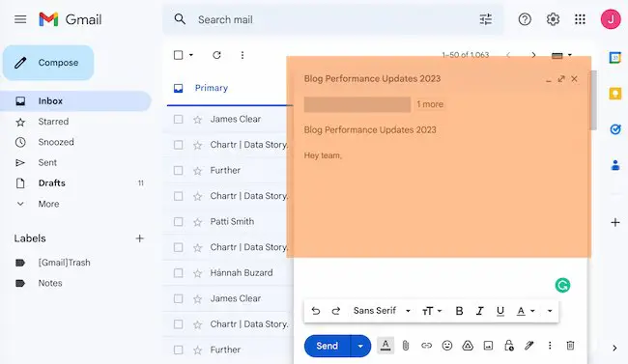Undo last edit in compose toolbar
The image size is (628, 364).
click(x=316, y=311)
